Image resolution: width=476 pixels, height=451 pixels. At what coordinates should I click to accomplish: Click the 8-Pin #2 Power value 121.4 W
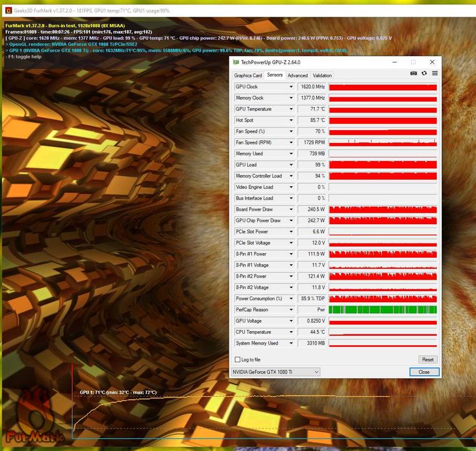click(312, 276)
